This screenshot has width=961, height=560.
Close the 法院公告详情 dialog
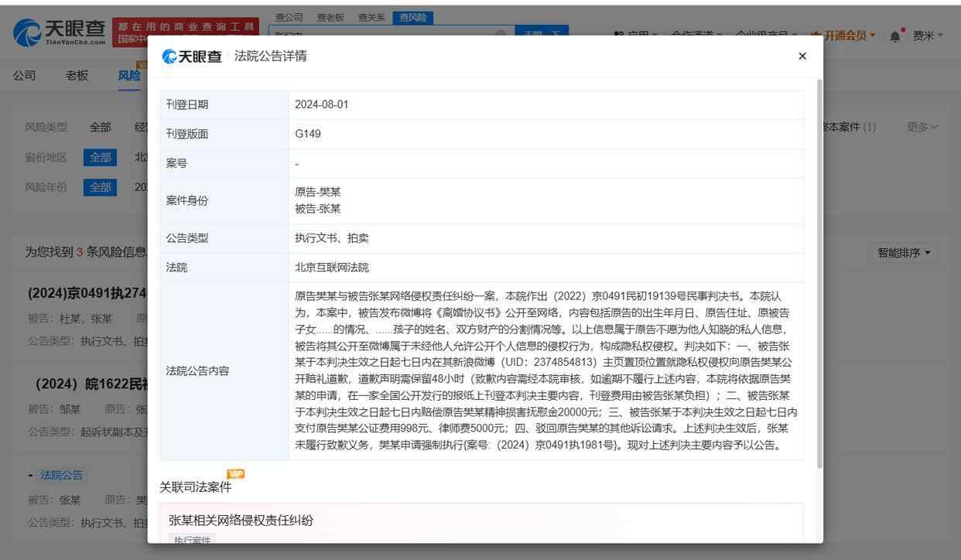point(802,56)
